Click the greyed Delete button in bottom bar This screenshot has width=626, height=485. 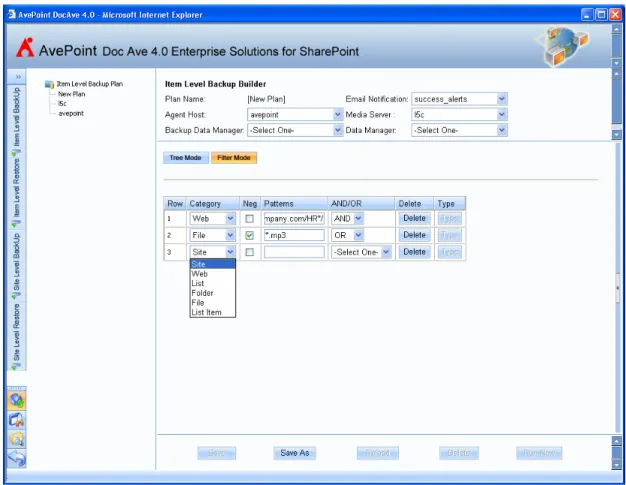[459, 453]
